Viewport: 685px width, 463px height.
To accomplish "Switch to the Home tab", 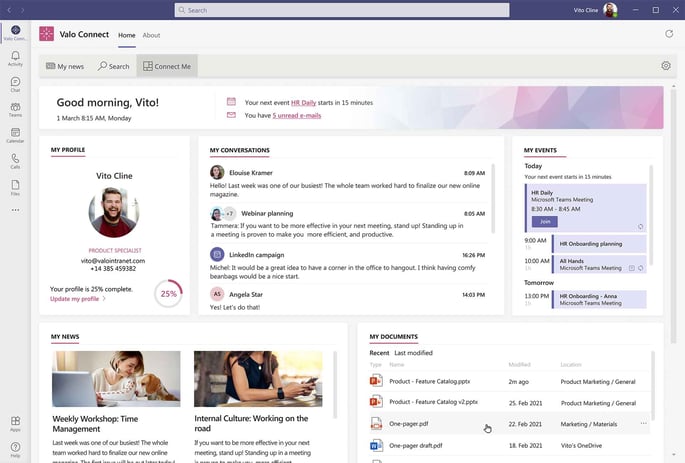I will point(127,35).
